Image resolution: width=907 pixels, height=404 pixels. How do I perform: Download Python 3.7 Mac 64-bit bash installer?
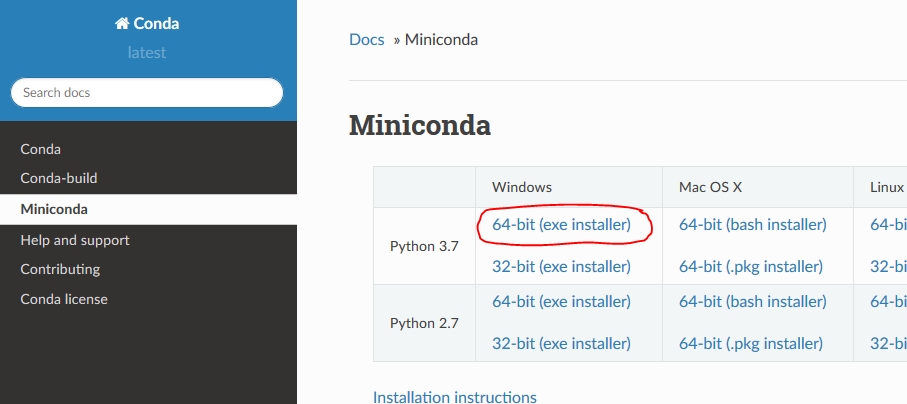[x=753, y=225]
